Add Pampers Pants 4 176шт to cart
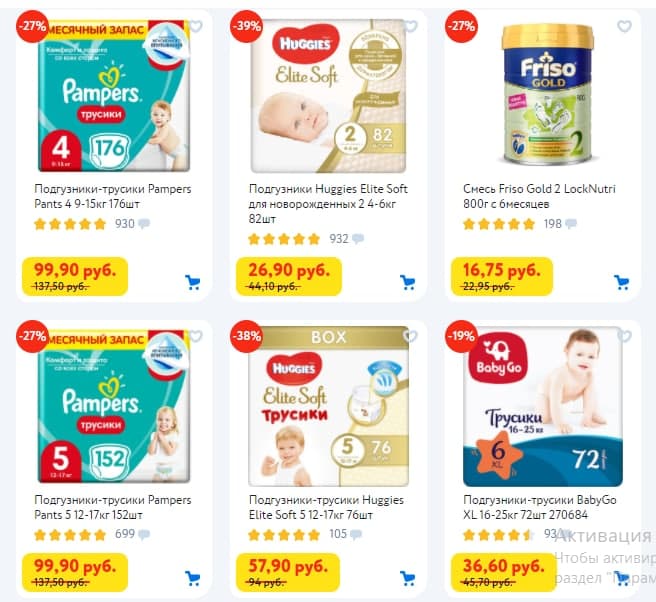656x602 pixels. click(x=193, y=282)
